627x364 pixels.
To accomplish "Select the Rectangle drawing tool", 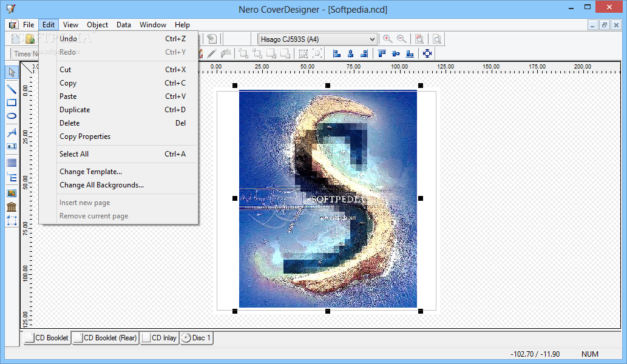I will (x=12, y=103).
